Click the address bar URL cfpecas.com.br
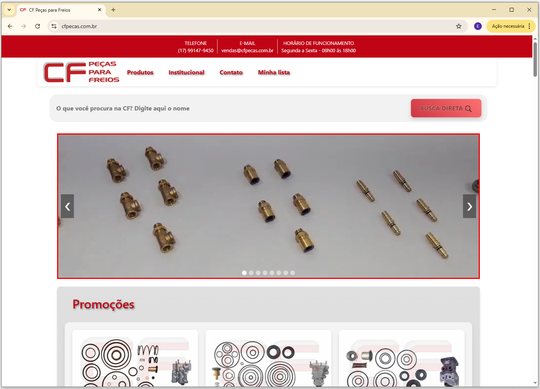Image resolution: width=540 pixels, height=389 pixels. pos(79,26)
